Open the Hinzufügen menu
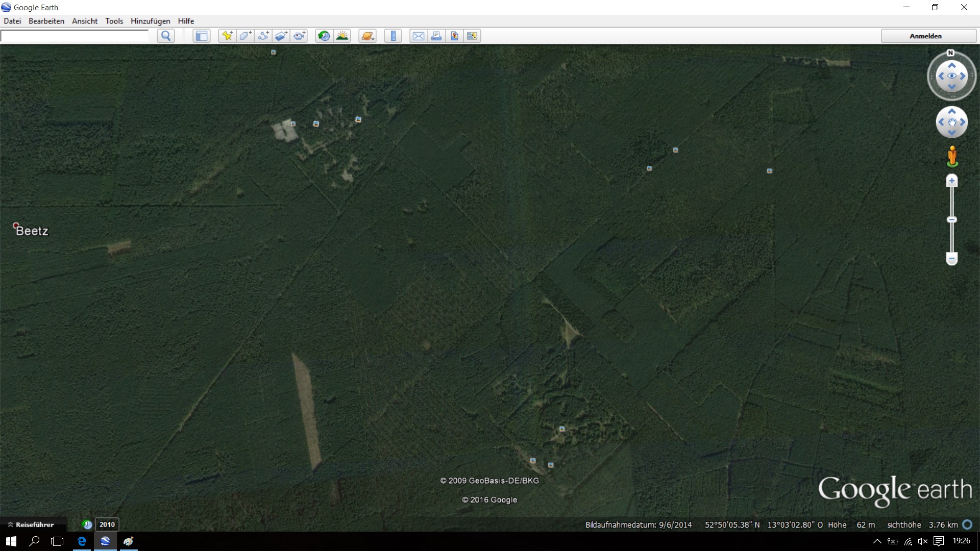Image resolution: width=980 pixels, height=551 pixels. pos(151,21)
